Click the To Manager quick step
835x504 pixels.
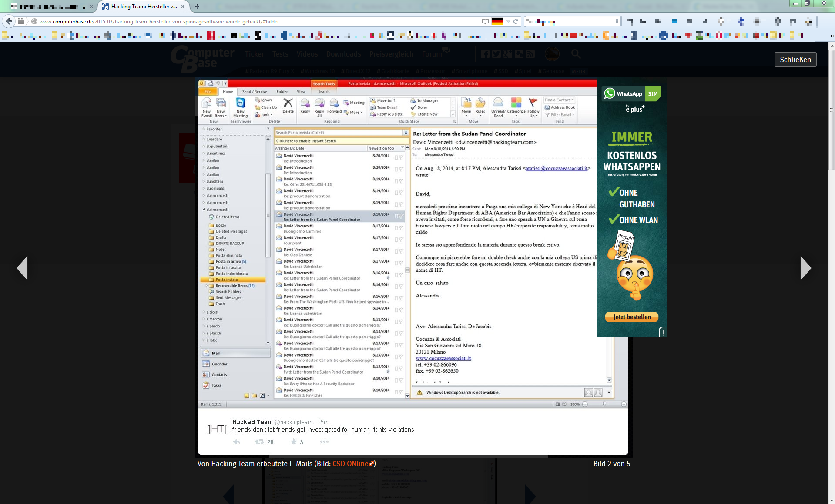(x=424, y=101)
